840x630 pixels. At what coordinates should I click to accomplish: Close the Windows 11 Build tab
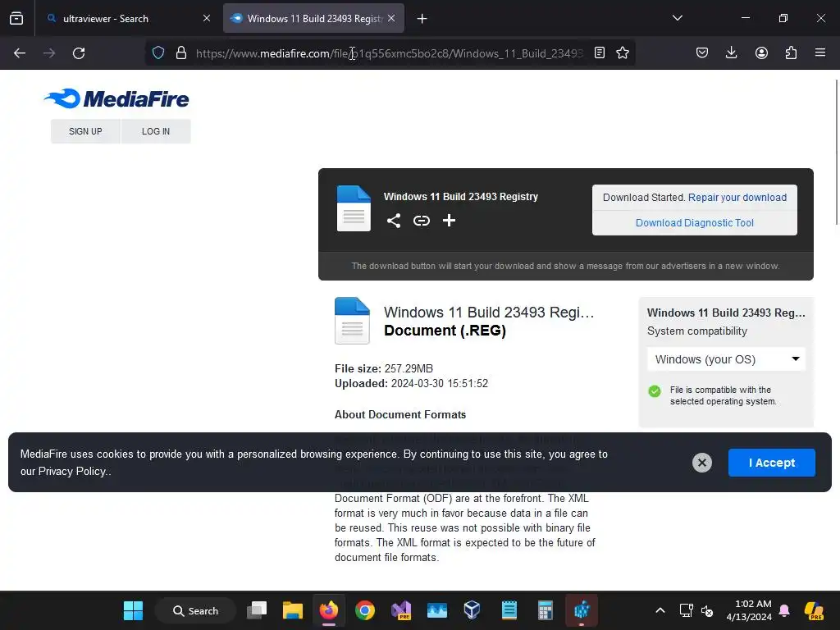coord(391,18)
